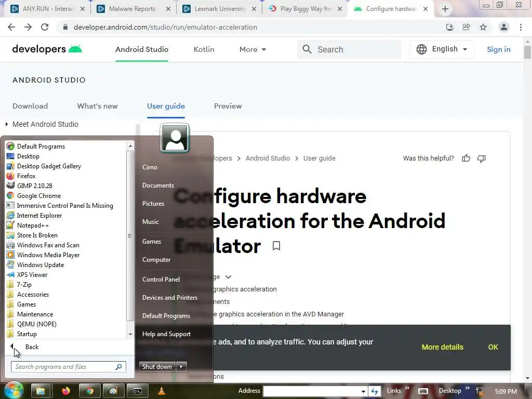This screenshot has width=532, height=399.
Task: Open the Kotlin link in the header
Action: (x=204, y=49)
